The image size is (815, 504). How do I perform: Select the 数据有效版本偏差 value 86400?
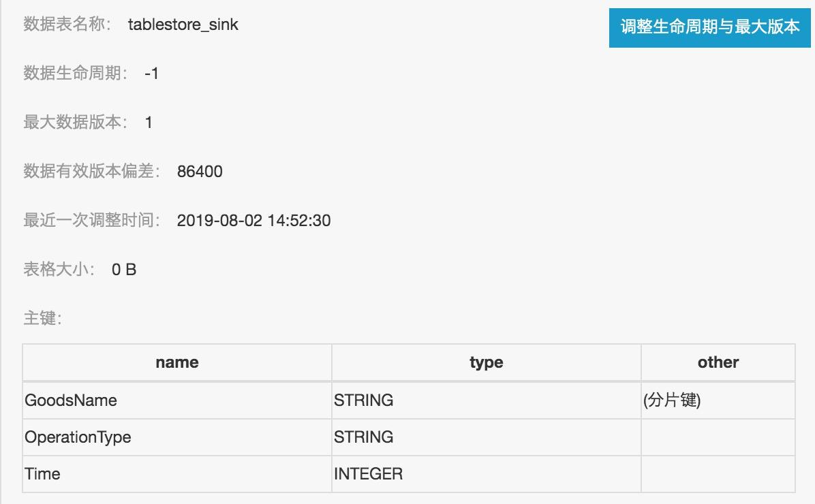(x=201, y=171)
